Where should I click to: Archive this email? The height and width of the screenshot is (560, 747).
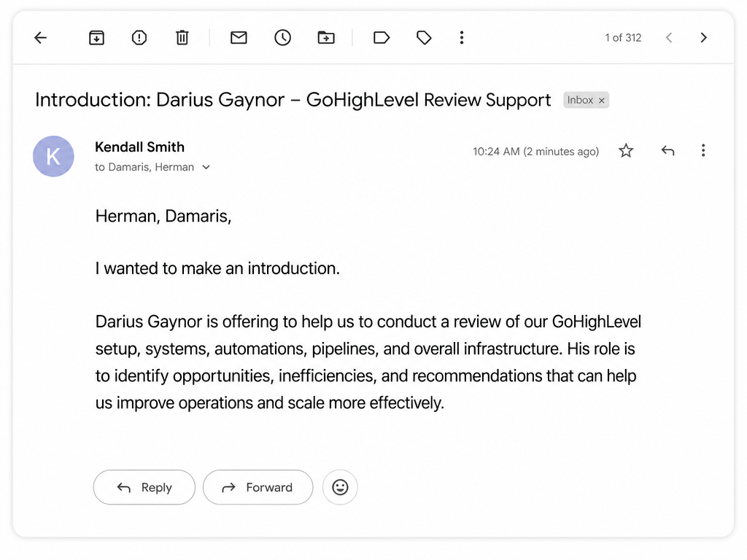click(x=97, y=38)
